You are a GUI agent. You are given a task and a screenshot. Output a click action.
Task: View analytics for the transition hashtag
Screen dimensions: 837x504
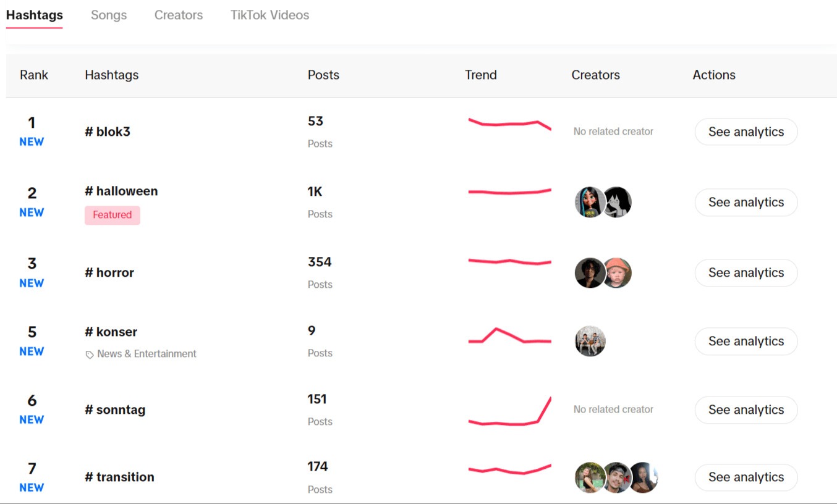click(746, 477)
